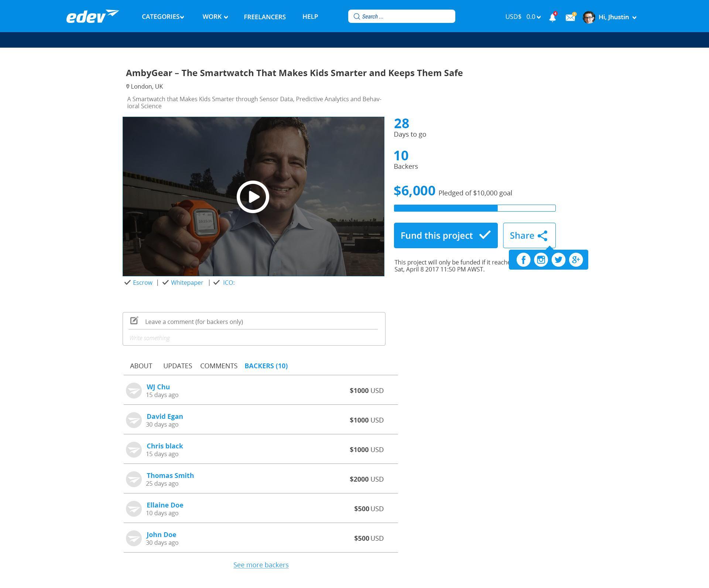Image resolution: width=709 pixels, height=588 pixels.
Task: Click the Google Plus share icon
Action: (576, 260)
